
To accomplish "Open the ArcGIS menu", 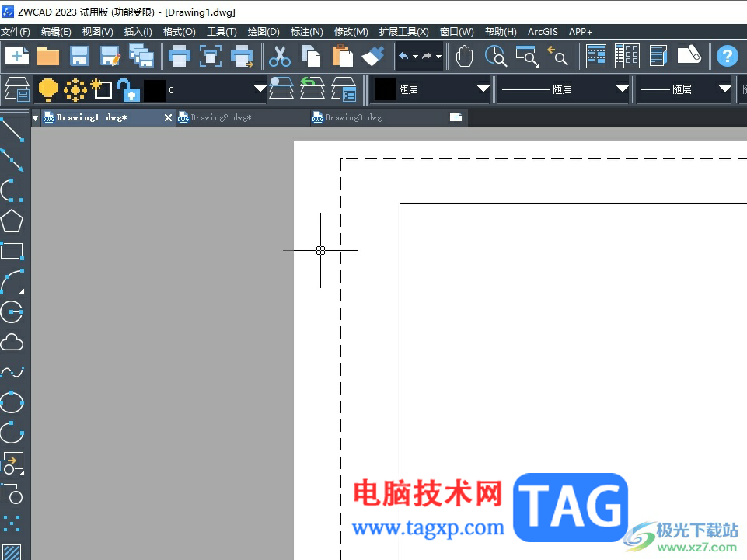I will 543,31.
